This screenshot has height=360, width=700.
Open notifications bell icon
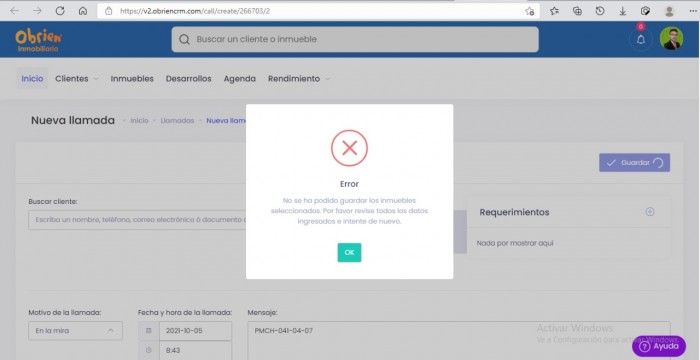pos(641,40)
